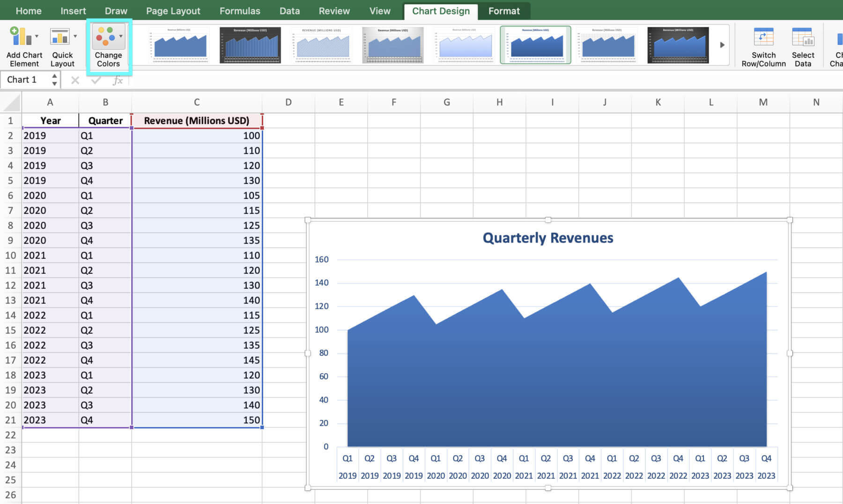
Task: Switch to the Draw tab
Action: [x=116, y=11]
